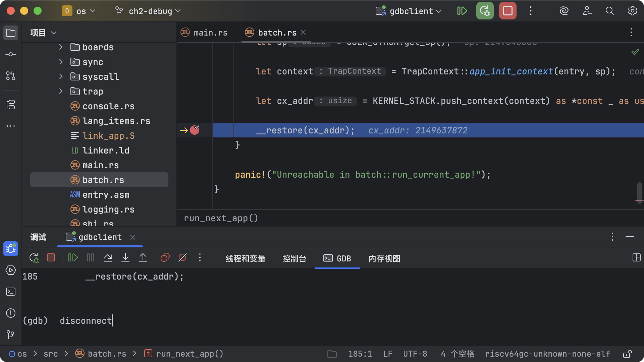This screenshot has height=362, width=644.
Task: Toggle read-only lock in status bar
Action: 627,354
